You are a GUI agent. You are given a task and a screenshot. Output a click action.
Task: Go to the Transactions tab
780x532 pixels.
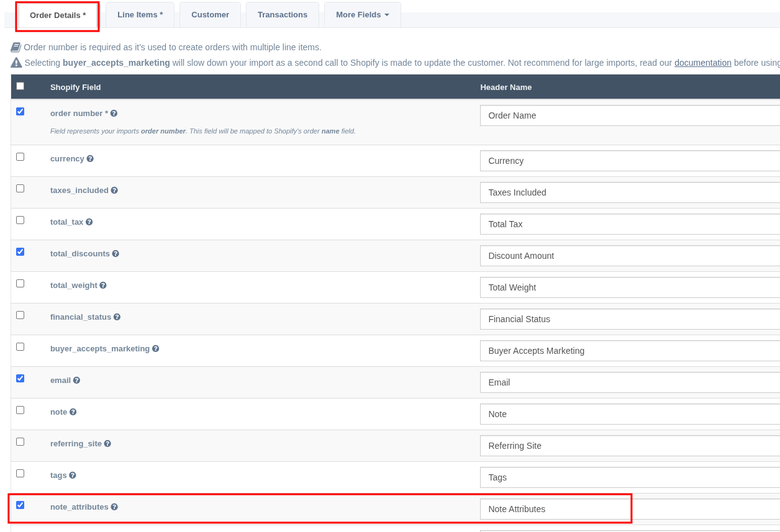pos(282,15)
